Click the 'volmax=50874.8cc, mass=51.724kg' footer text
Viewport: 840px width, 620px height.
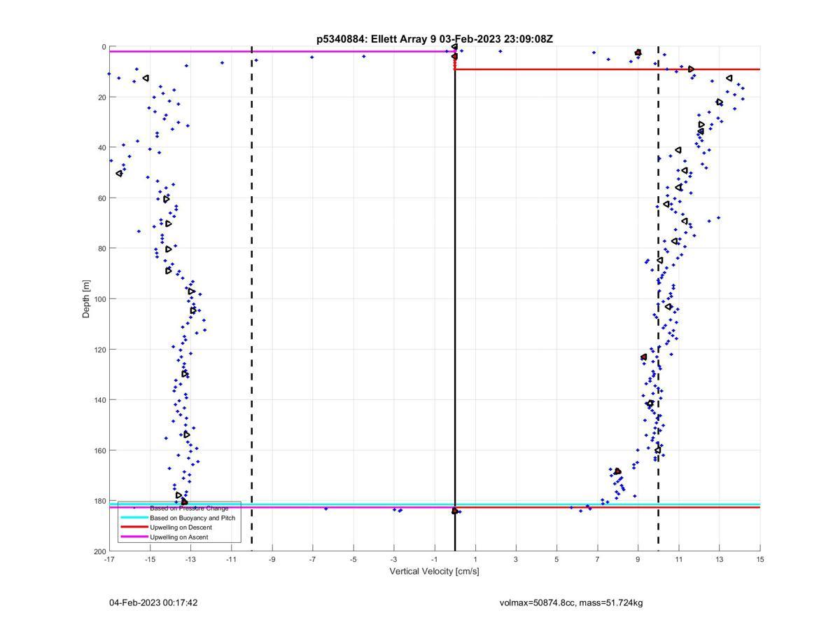571,602
